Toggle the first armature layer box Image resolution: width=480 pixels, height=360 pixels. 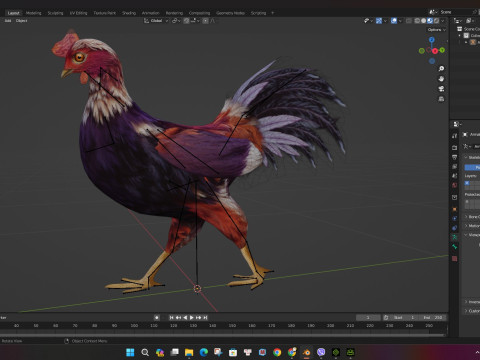point(467,183)
